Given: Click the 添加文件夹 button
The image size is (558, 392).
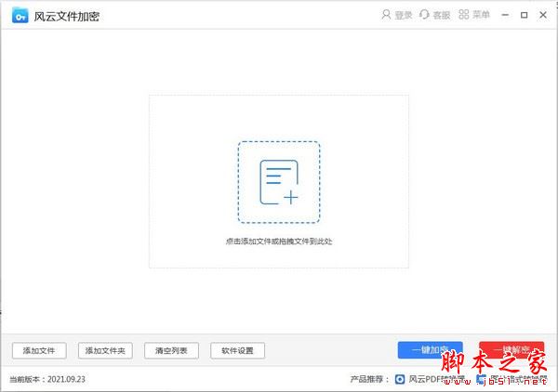Looking at the screenshot, I should pyautogui.click(x=105, y=351).
